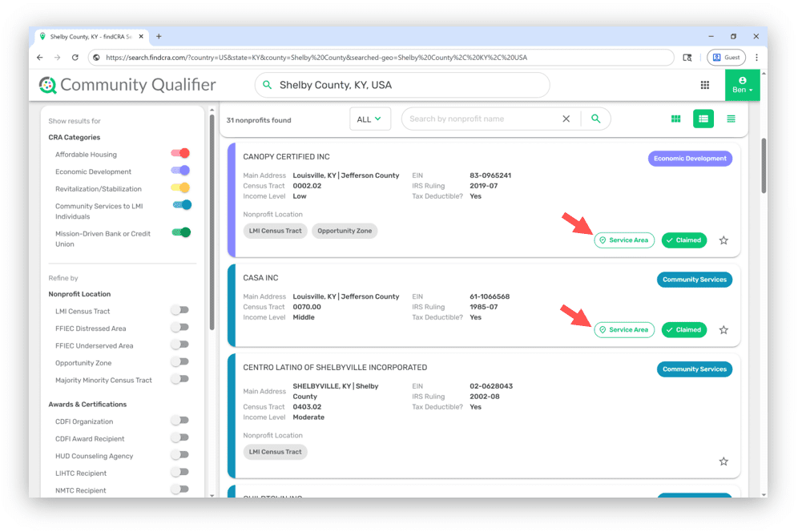Enable LIHTC Recipient filter
This screenshot has width=798, height=532.
(180, 473)
